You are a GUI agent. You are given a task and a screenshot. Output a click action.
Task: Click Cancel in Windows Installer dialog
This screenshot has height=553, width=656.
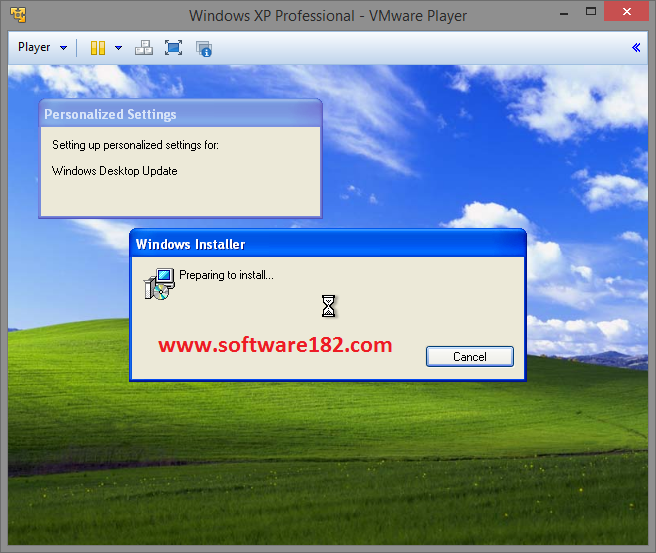click(469, 357)
